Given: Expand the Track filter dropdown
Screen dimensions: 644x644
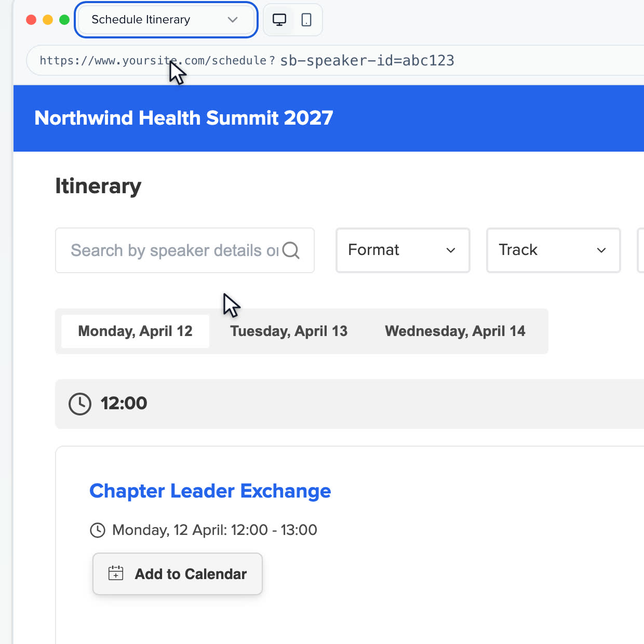Looking at the screenshot, I should pos(553,250).
